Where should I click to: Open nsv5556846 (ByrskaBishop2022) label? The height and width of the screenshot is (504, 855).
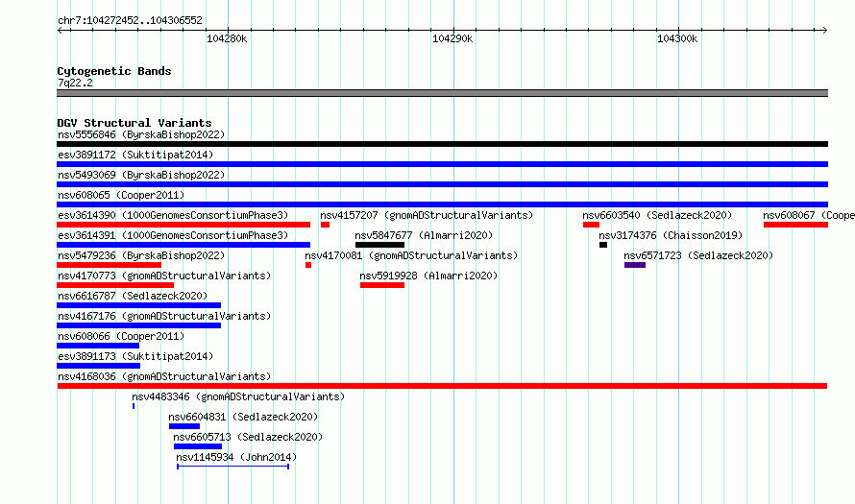[141, 134]
